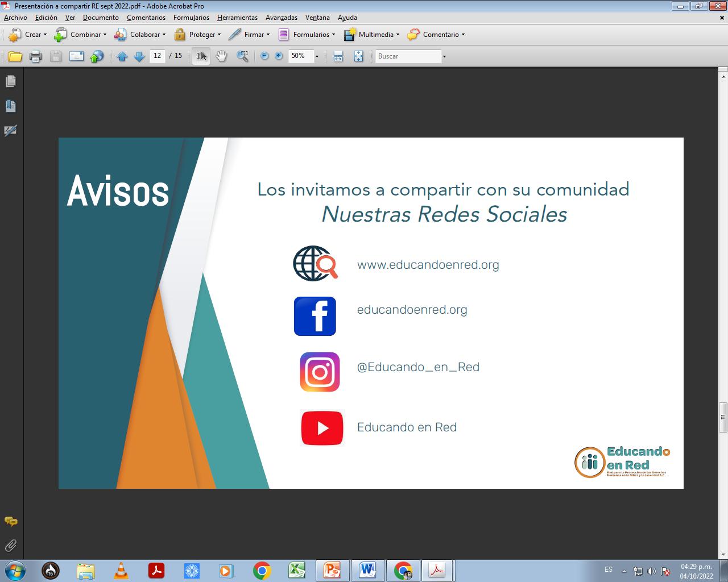Image resolution: width=728 pixels, height=582 pixels.
Task: Print the document with the printer icon
Action: tap(35, 56)
